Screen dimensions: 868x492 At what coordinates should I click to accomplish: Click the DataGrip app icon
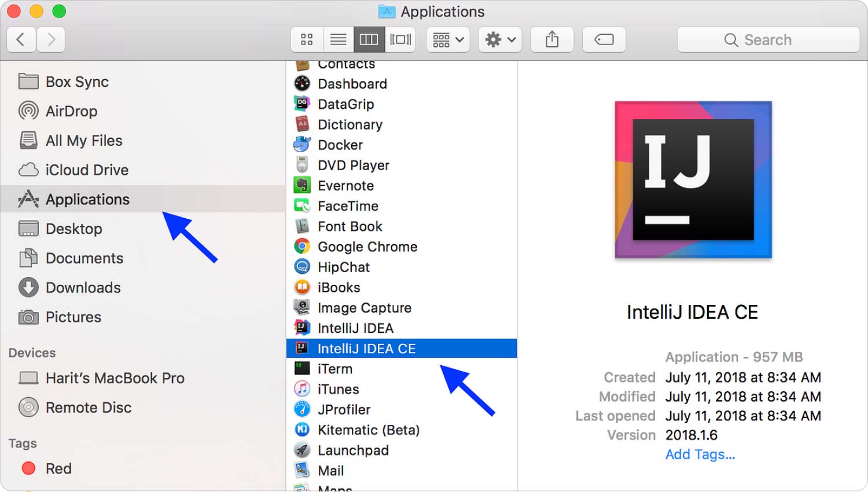click(x=302, y=104)
